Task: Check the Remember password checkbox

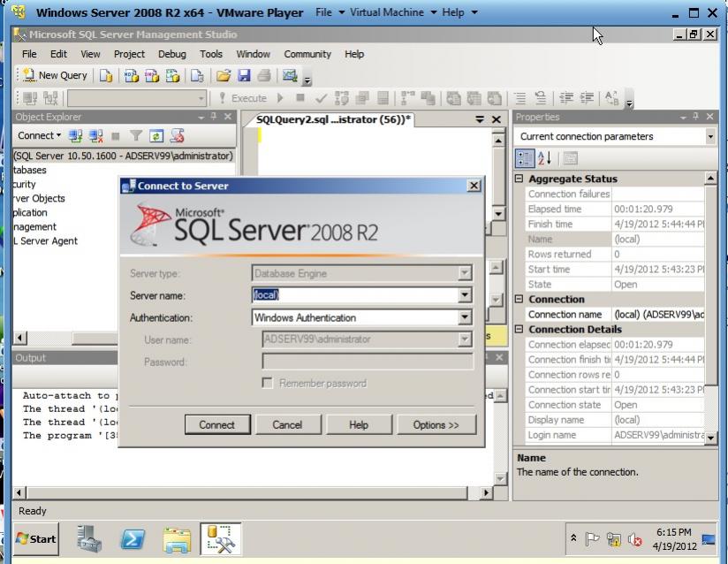Action: [x=268, y=383]
